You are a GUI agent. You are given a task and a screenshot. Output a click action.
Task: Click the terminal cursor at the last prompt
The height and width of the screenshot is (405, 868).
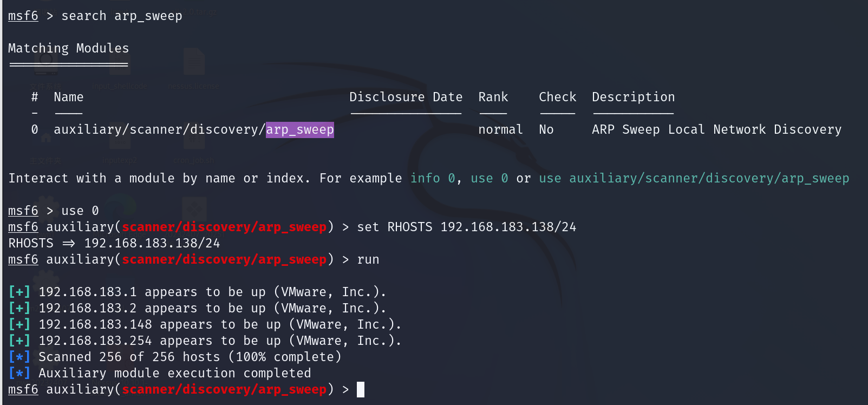pos(361,389)
